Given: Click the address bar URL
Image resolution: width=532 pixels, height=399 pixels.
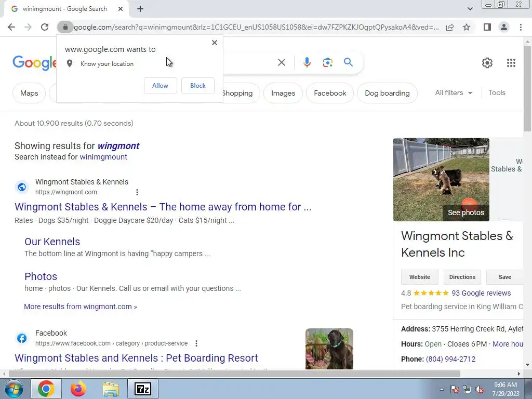Looking at the screenshot, I should [x=256, y=27].
